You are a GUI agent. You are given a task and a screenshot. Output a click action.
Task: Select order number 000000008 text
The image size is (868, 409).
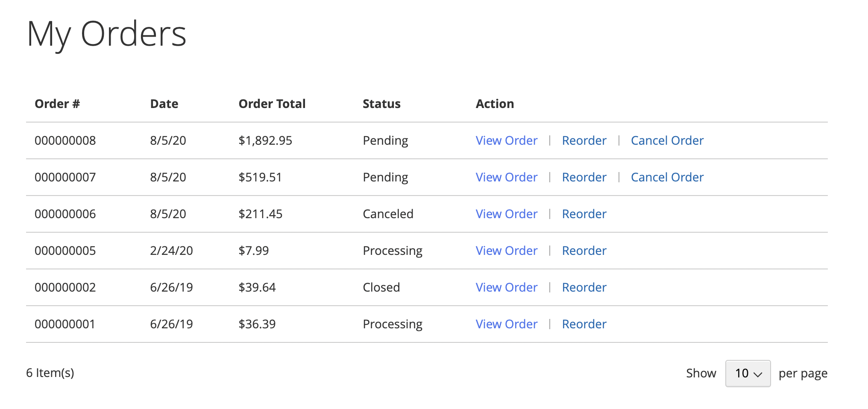click(x=65, y=140)
